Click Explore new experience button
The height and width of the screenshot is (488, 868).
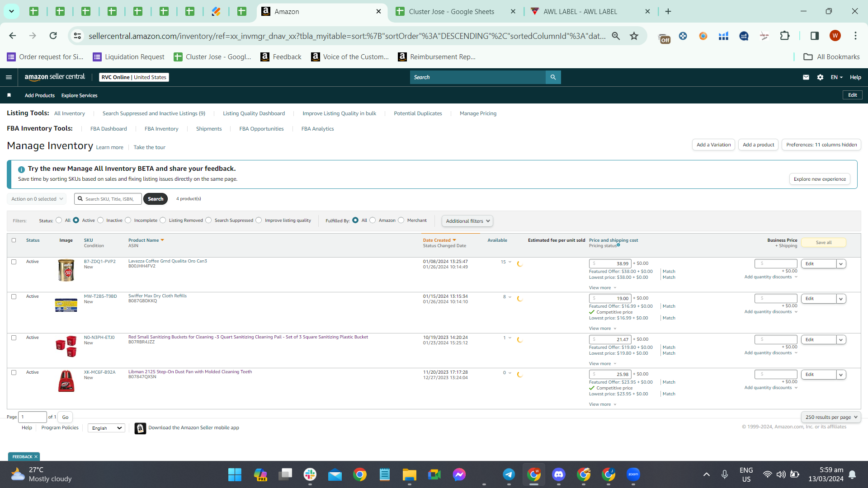click(820, 179)
